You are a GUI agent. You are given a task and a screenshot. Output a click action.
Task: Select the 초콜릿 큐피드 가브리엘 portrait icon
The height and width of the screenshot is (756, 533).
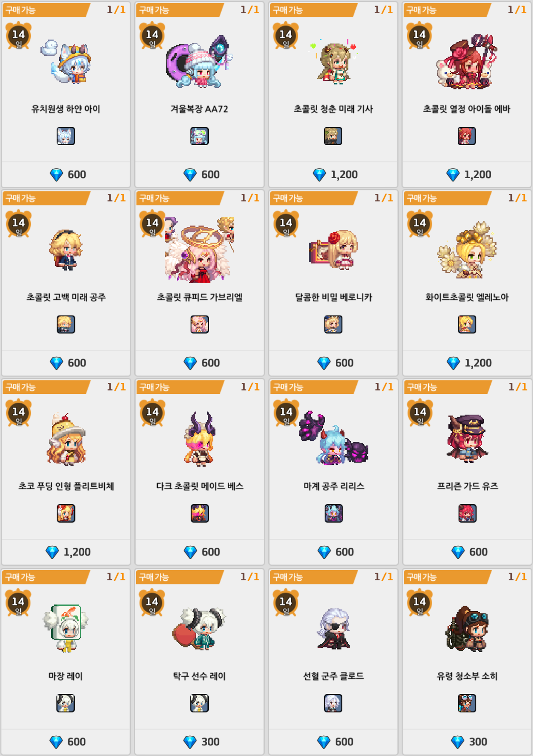pyautogui.click(x=200, y=324)
